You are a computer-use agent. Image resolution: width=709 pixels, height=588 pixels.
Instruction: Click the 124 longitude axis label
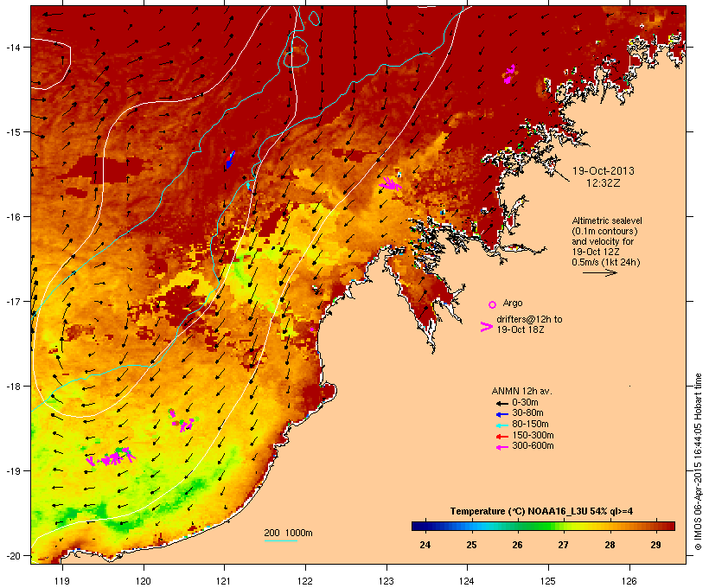point(467,581)
